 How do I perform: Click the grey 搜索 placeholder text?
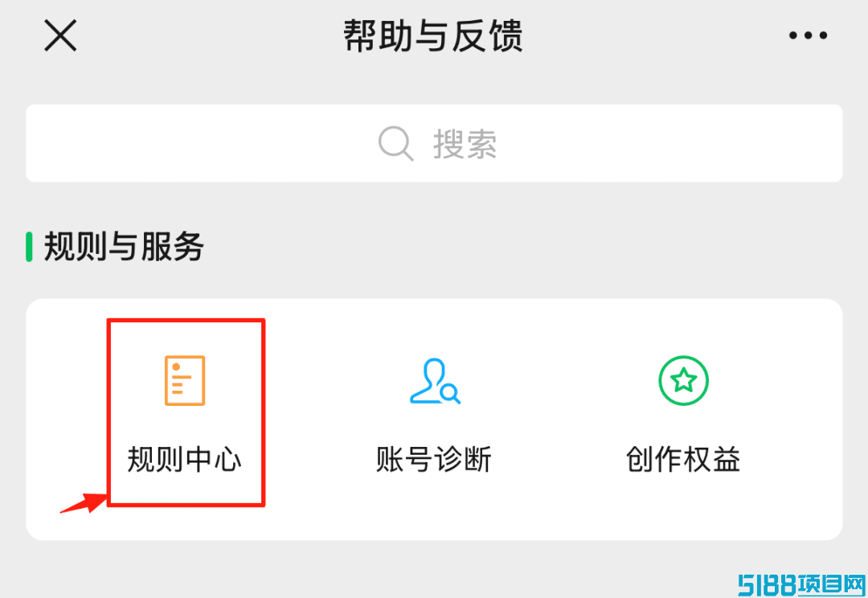click(465, 144)
